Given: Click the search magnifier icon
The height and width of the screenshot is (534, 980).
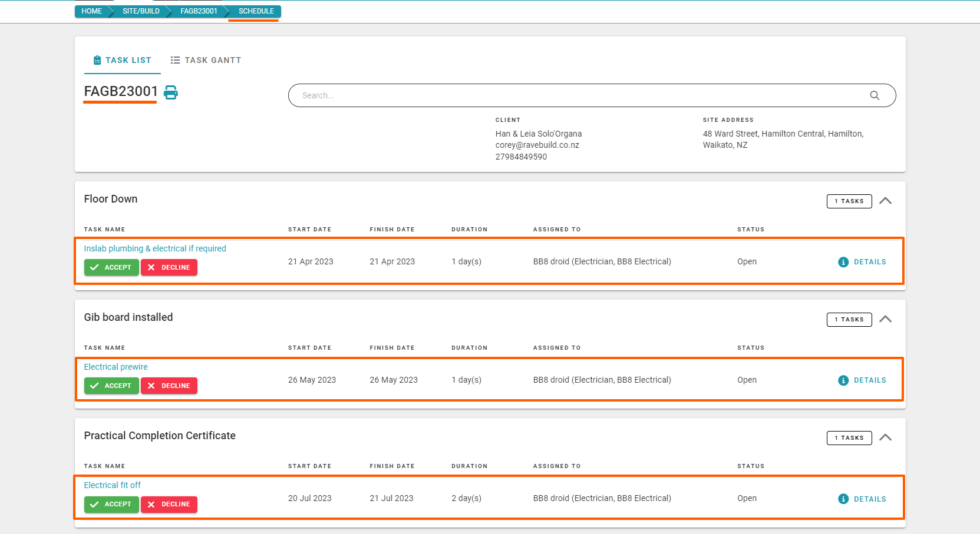Looking at the screenshot, I should (x=875, y=95).
